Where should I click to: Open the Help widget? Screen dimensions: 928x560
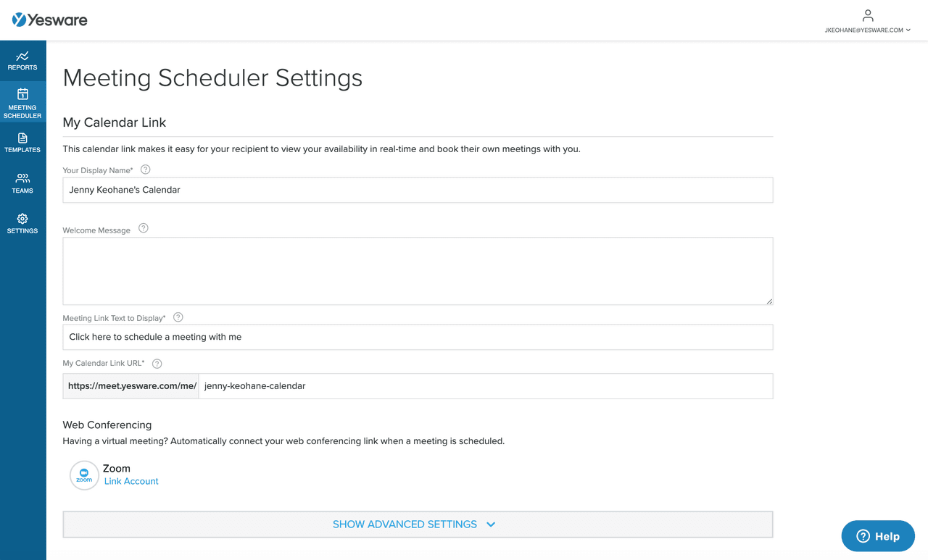click(x=877, y=536)
